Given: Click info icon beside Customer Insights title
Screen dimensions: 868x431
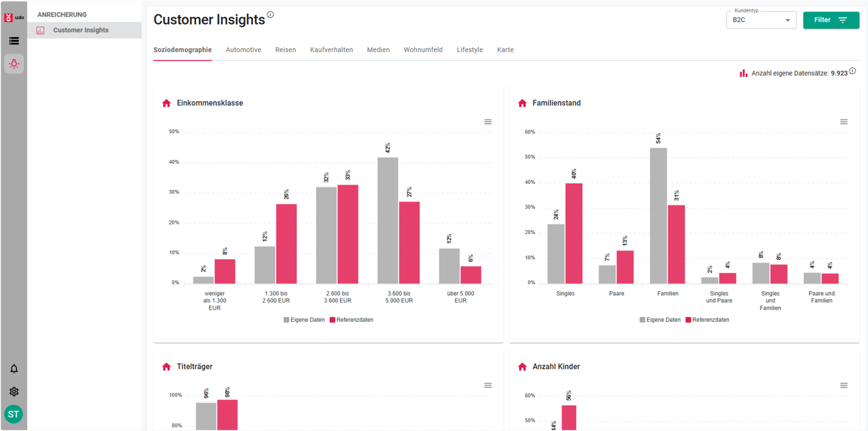Looking at the screenshot, I should coord(270,15).
